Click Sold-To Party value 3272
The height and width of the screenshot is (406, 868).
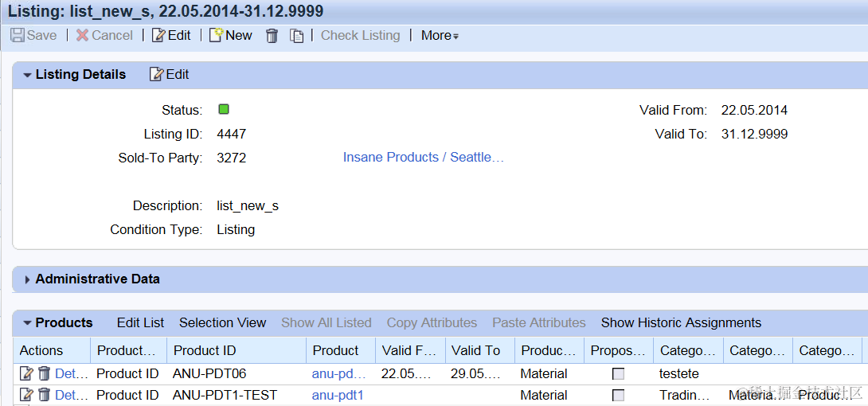pyautogui.click(x=232, y=158)
